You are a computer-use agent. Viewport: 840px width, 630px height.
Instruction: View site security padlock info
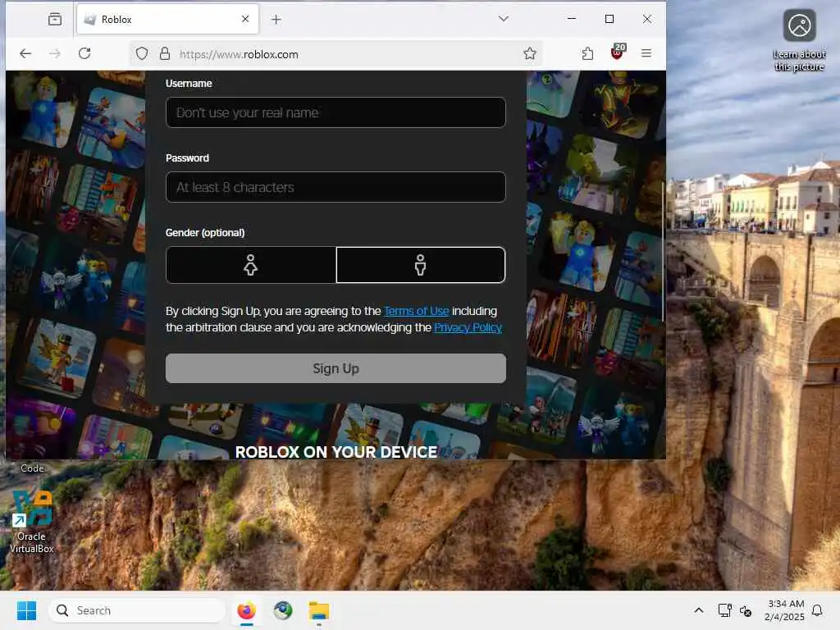click(x=165, y=53)
